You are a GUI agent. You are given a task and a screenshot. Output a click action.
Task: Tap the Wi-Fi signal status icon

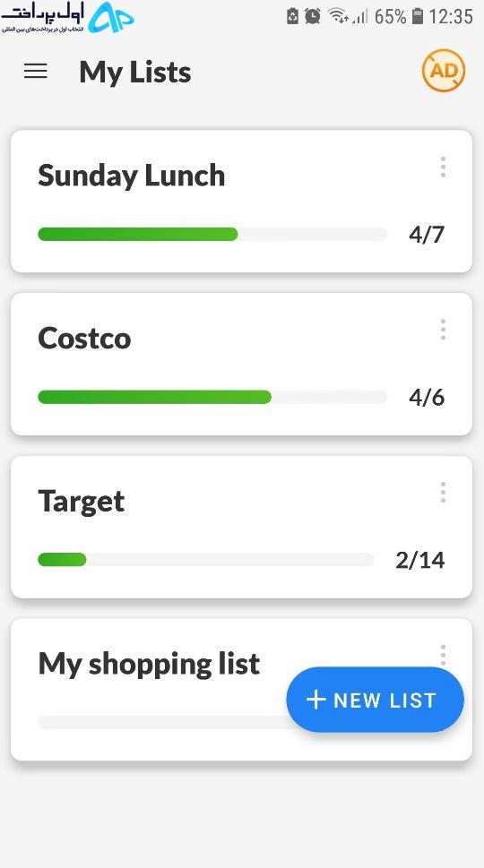tap(337, 15)
